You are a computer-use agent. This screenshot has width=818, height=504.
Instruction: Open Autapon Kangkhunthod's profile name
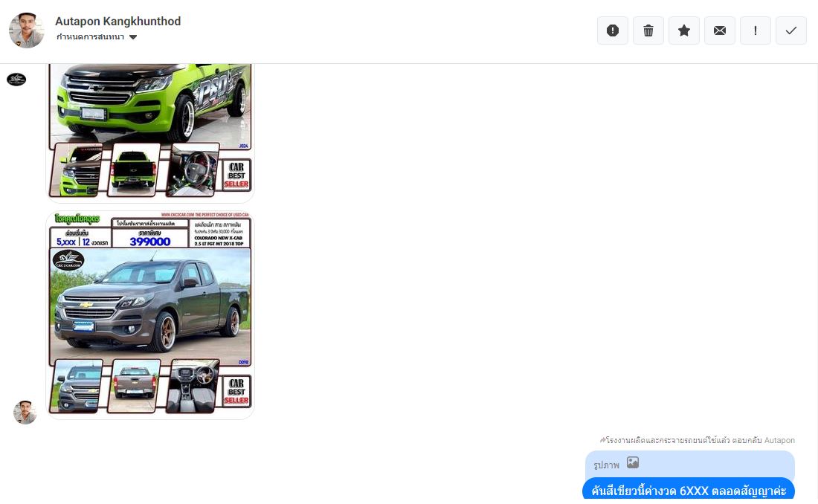[118, 22]
